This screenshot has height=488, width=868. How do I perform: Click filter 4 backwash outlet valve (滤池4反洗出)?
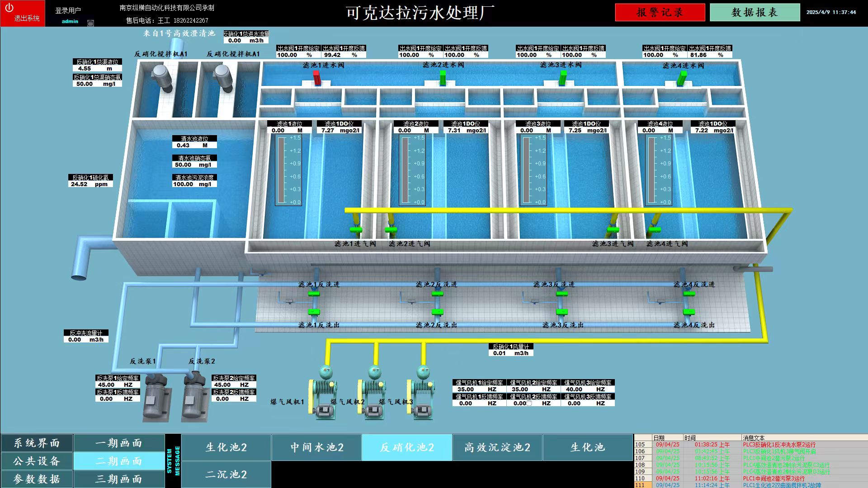pyautogui.click(x=689, y=312)
